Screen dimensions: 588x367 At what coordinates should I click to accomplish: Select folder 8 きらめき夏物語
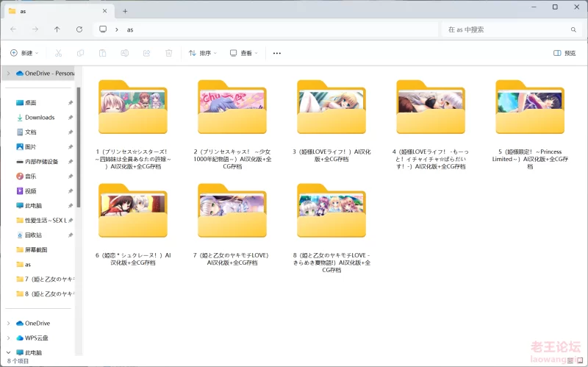(331, 228)
